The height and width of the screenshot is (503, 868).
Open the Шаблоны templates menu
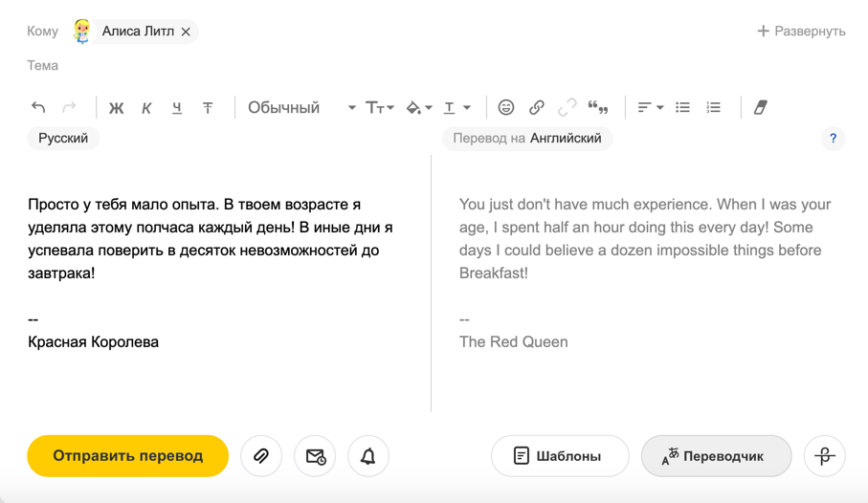click(560, 456)
